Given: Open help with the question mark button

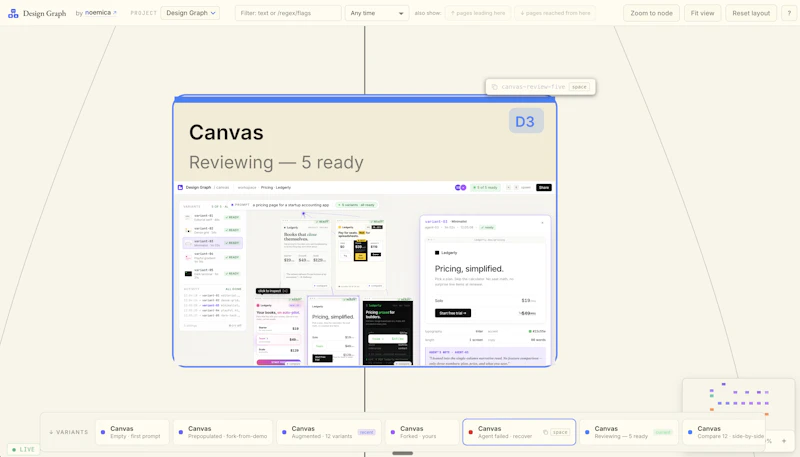Looking at the screenshot, I should tap(789, 13).
